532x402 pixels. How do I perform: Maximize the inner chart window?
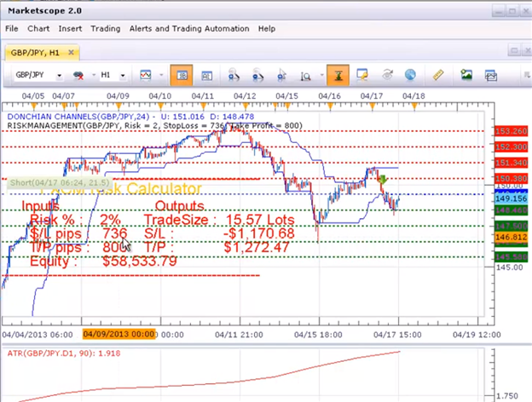click(x=514, y=50)
